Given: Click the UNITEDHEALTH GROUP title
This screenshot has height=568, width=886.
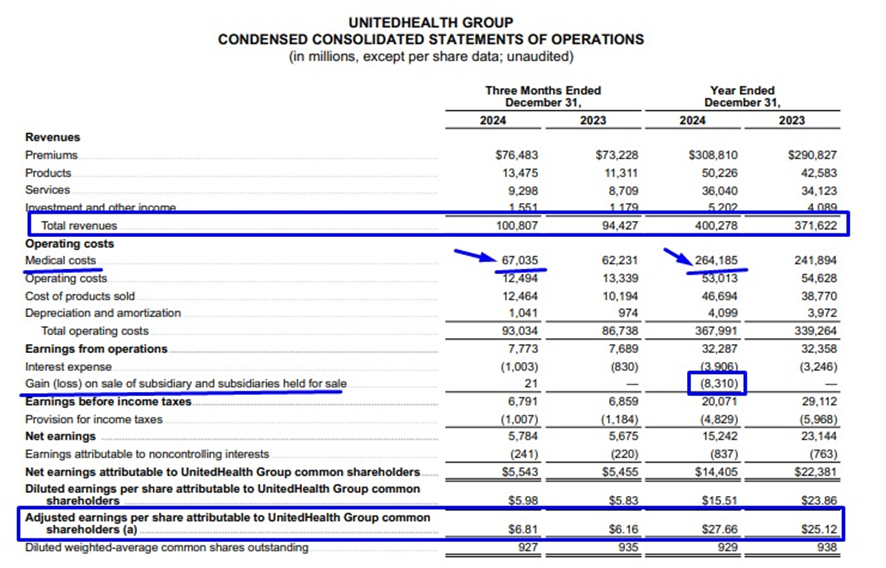Looking at the screenshot, I should pos(431,23).
